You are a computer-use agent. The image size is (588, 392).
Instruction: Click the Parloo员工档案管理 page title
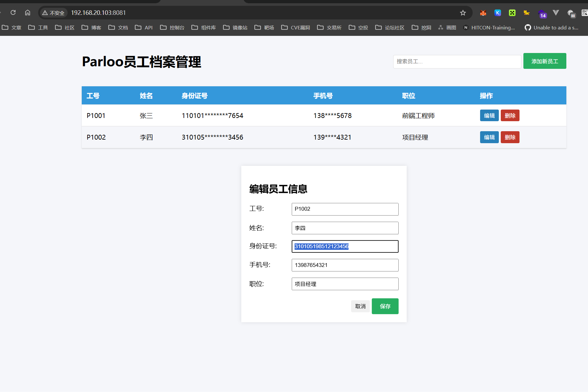(142, 62)
